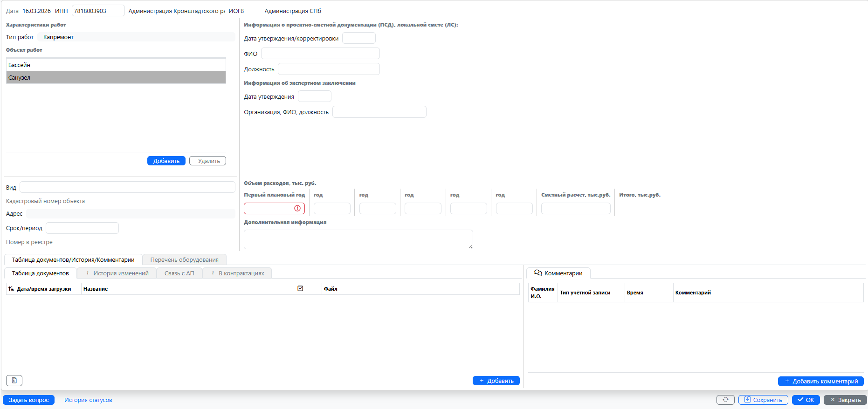The image size is (868, 409).
Task: Open the История изменений tab
Action: point(117,273)
